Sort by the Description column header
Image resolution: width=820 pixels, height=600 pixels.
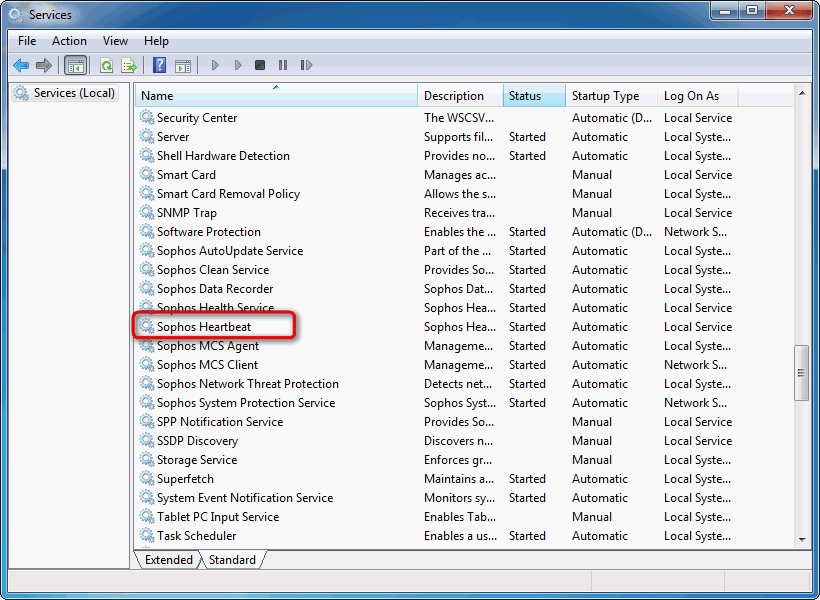click(460, 96)
